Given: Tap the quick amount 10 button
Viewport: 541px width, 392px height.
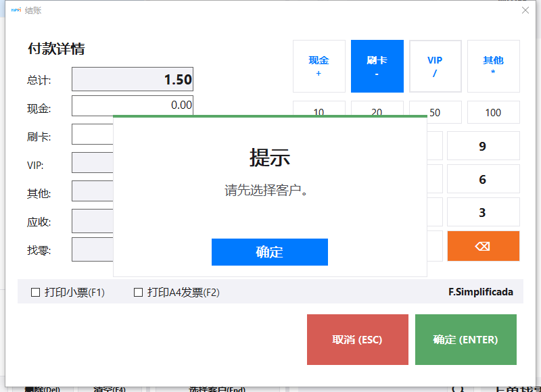Looking at the screenshot, I should [319, 109].
